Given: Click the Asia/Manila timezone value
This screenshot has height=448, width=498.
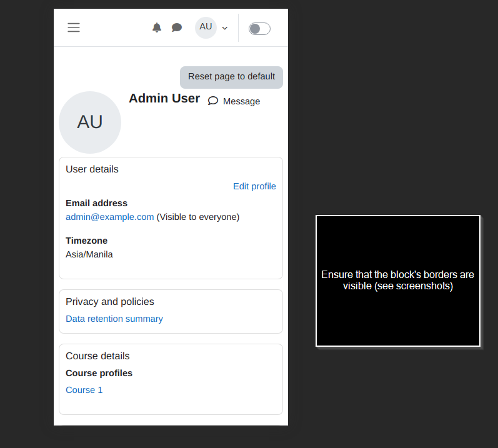Looking at the screenshot, I should (89, 255).
